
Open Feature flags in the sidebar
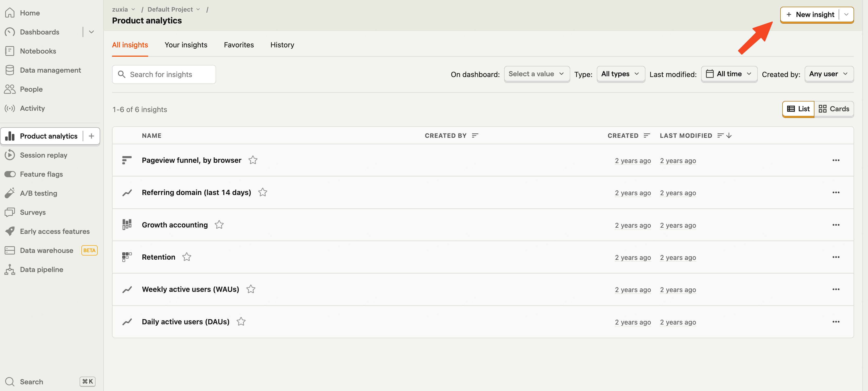[x=41, y=174]
